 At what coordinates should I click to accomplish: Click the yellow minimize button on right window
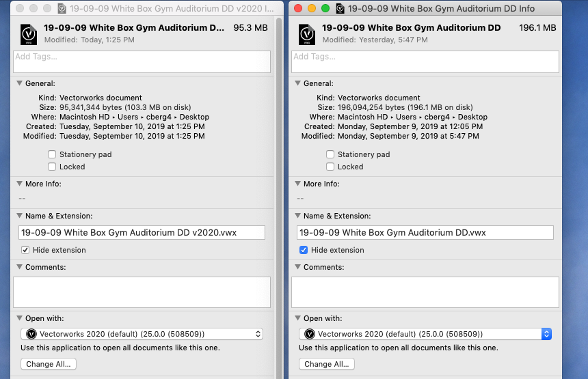(x=312, y=8)
